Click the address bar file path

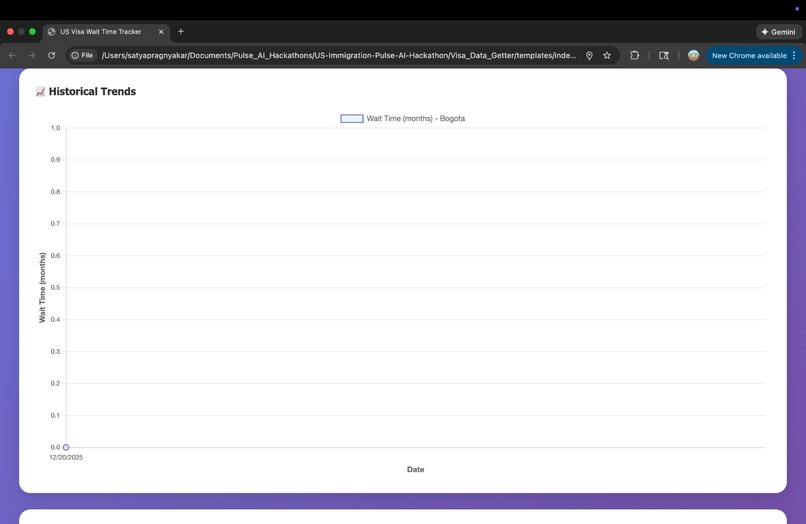(x=339, y=56)
